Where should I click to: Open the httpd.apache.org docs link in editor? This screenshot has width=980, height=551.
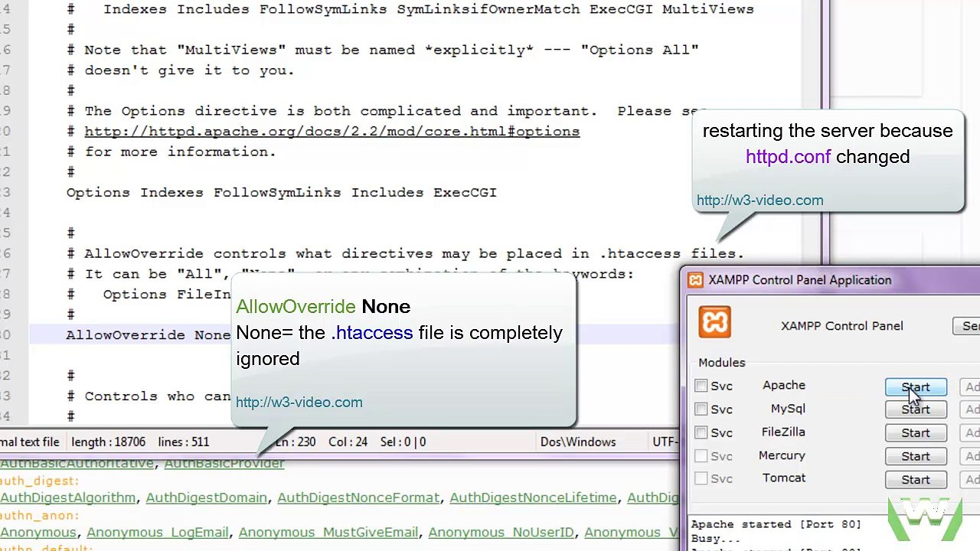tap(332, 132)
